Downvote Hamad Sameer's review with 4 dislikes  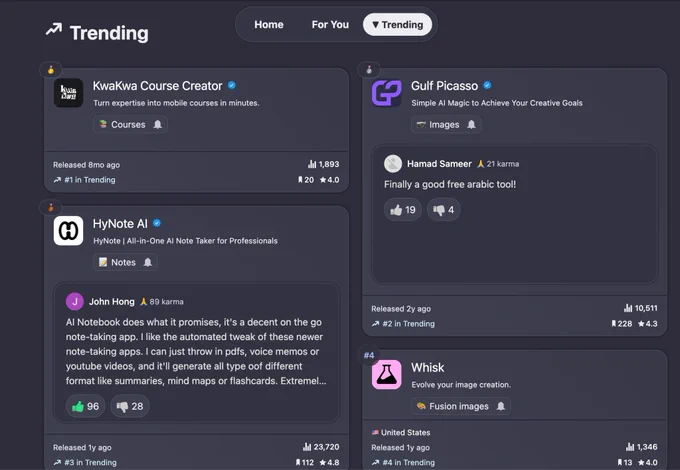click(444, 210)
